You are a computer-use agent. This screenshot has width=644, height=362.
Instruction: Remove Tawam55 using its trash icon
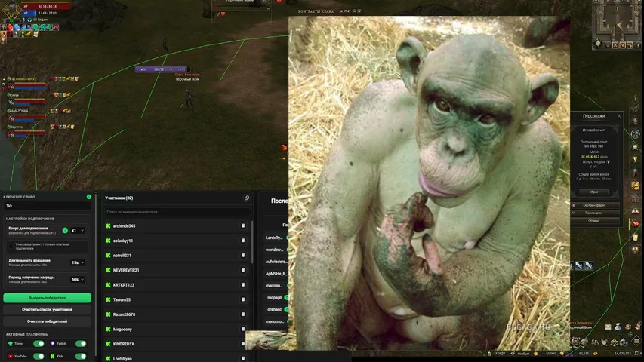243,299
